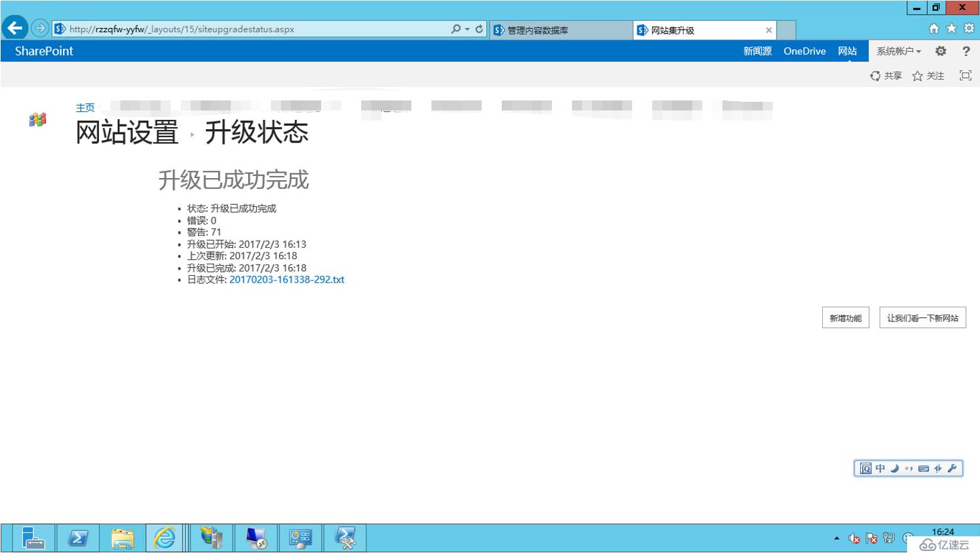980x553 pixels.
Task: Click 共享 to share the site
Action: click(x=886, y=76)
